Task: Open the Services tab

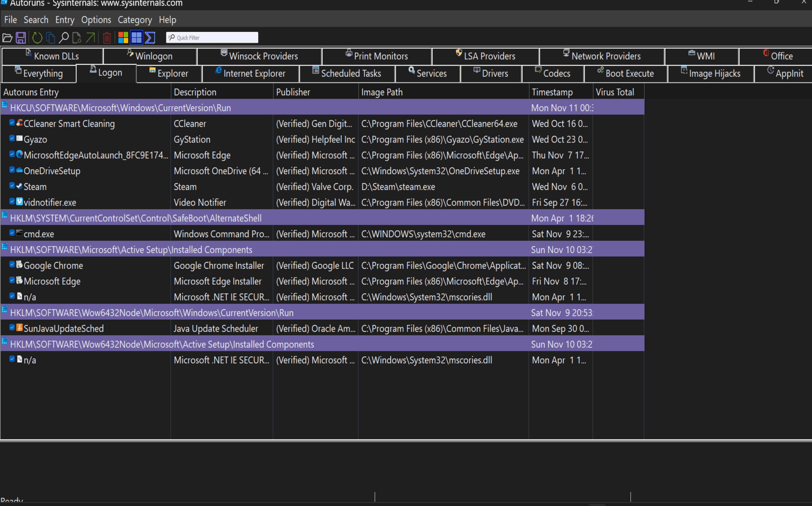Action: (x=427, y=73)
